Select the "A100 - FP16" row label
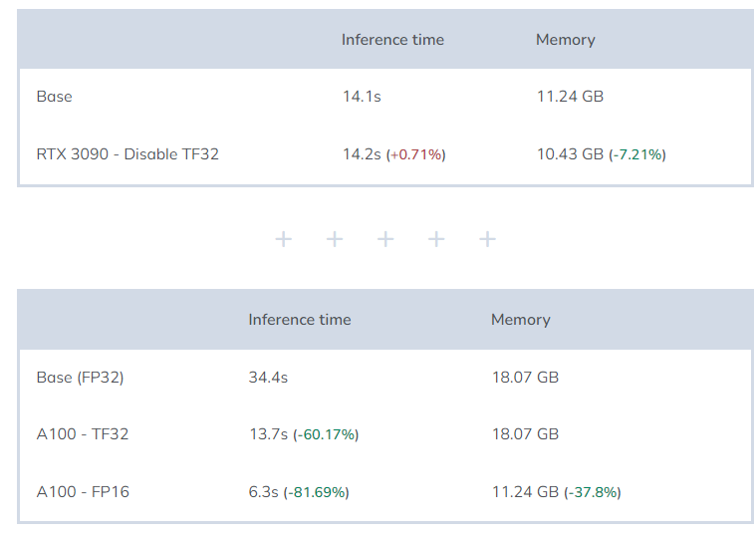This screenshot has width=756, height=537. tap(83, 492)
